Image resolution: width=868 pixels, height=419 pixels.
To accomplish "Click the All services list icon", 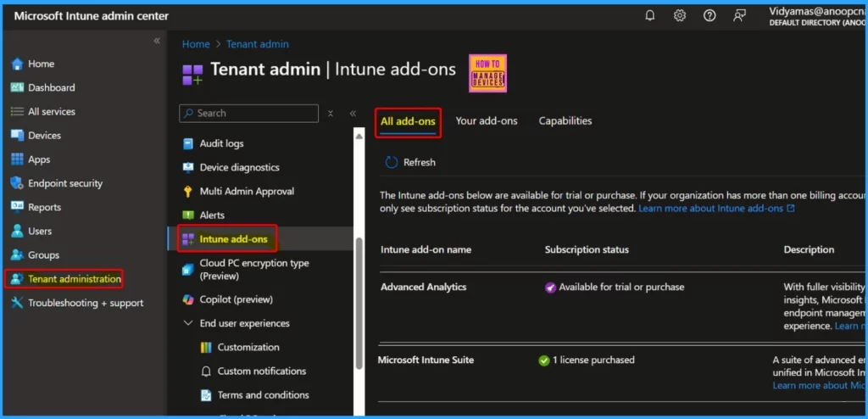I will coord(17,111).
